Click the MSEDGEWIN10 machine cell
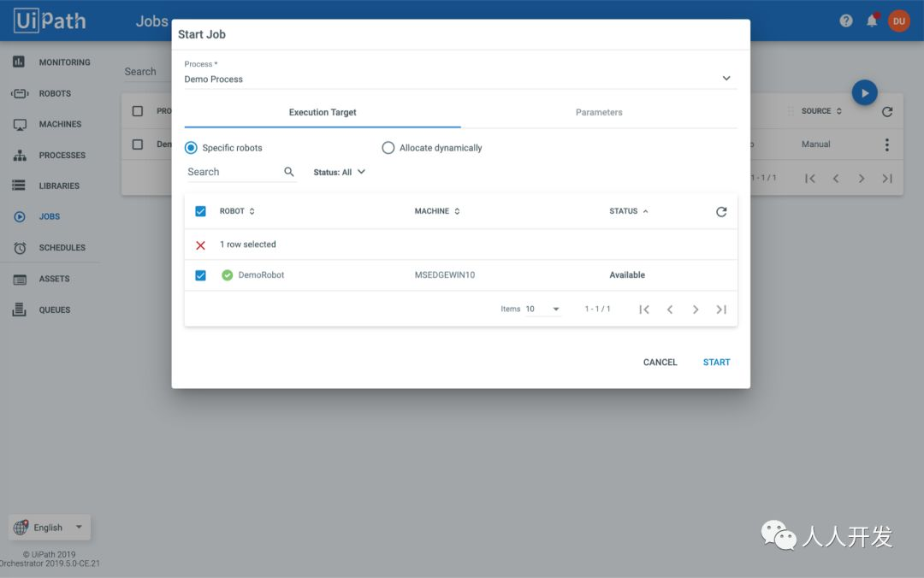This screenshot has height=578, width=924. pos(445,275)
